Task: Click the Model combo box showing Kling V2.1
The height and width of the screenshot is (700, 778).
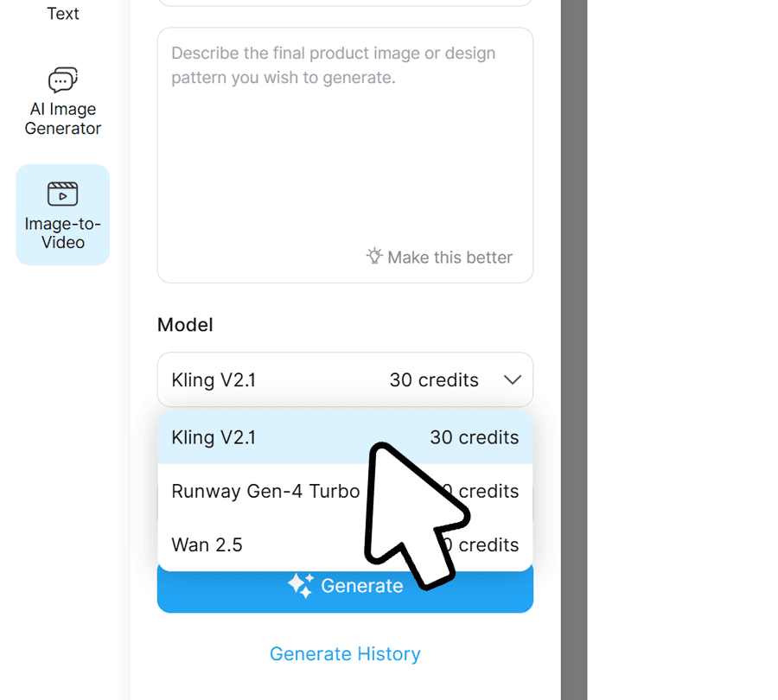Action: [328, 380]
